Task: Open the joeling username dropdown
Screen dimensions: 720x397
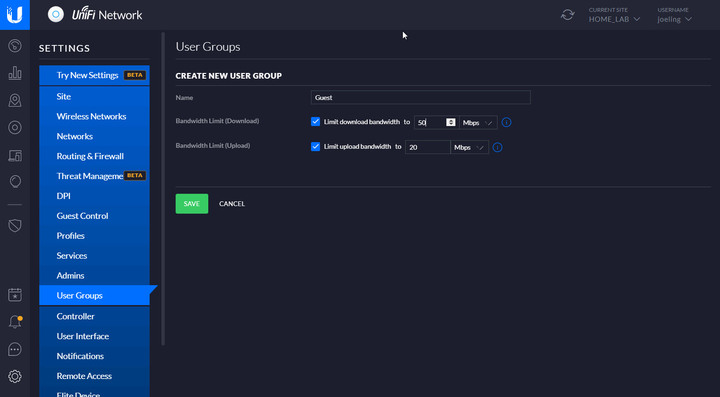Action: pyautogui.click(x=674, y=19)
